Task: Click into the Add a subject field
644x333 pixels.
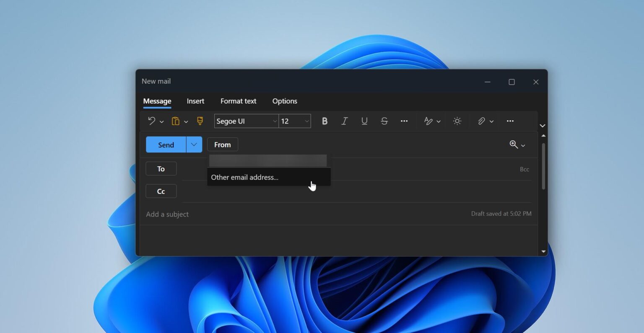Action: [293, 214]
